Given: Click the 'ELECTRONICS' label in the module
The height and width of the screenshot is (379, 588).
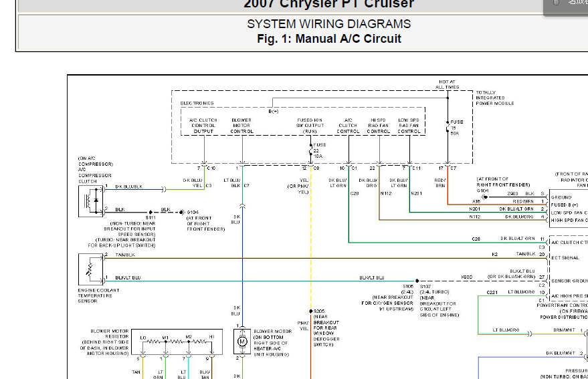Looking at the screenshot, I should (197, 103).
